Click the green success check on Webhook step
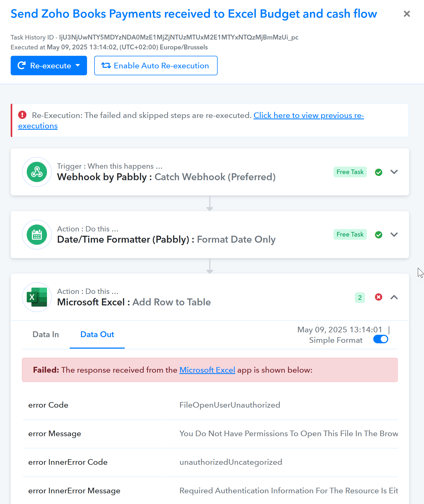 click(379, 172)
